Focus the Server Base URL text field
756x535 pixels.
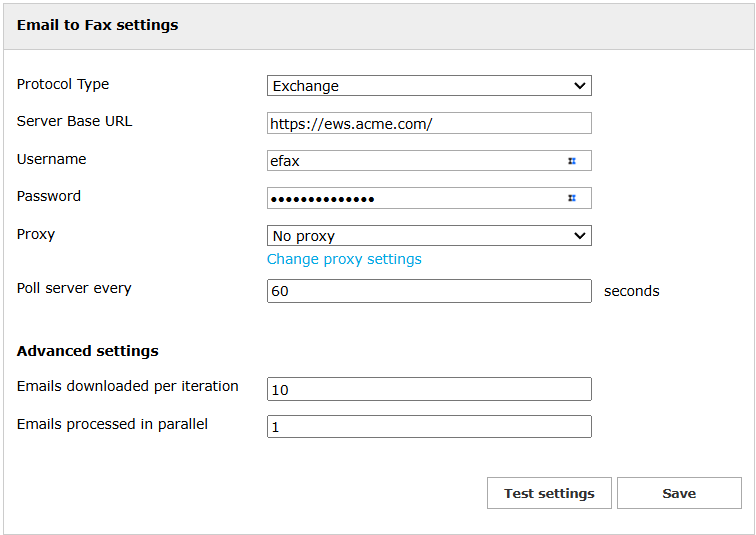tap(429, 123)
